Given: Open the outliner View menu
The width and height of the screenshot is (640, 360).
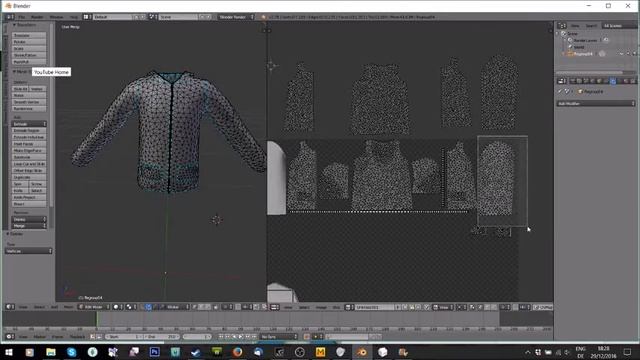Looking at the screenshot, I should pos(575,26).
